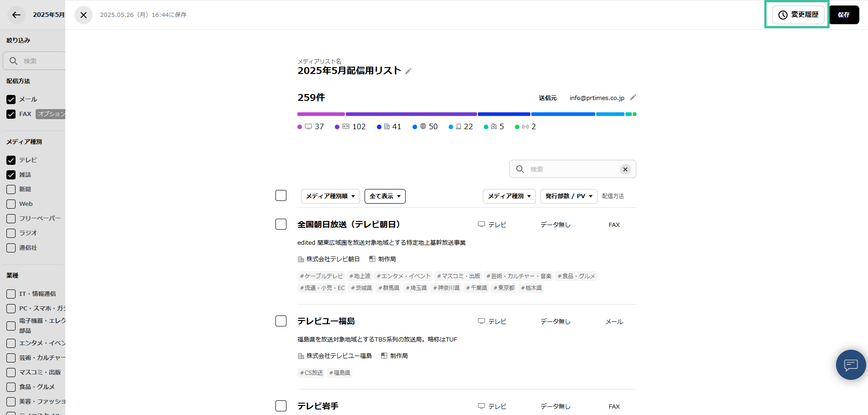Click pencil icon to edit list name
Image resolution: width=868 pixels, height=415 pixels.
click(x=408, y=71)
